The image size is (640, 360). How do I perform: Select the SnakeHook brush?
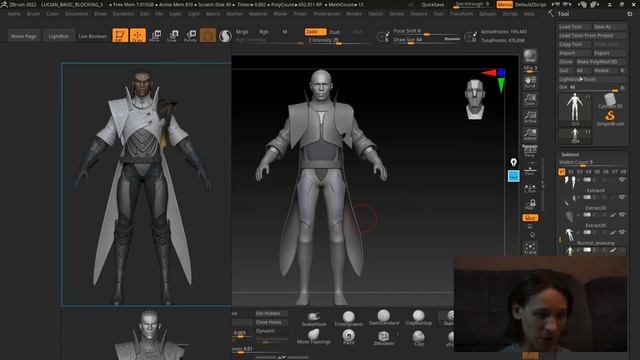(313, 318)
